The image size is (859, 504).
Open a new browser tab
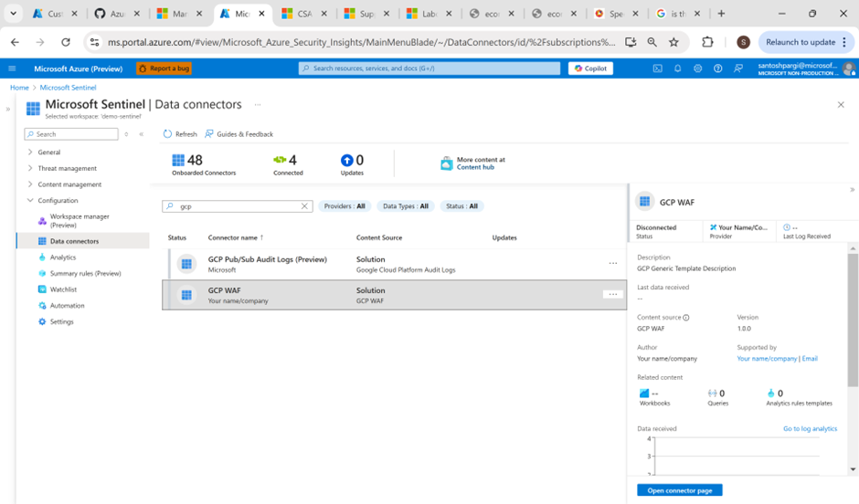[721, 14]
